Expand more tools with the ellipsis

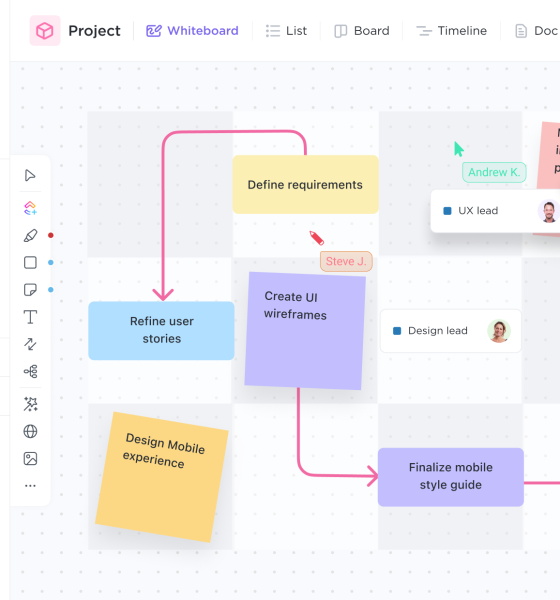coord(30,486)
